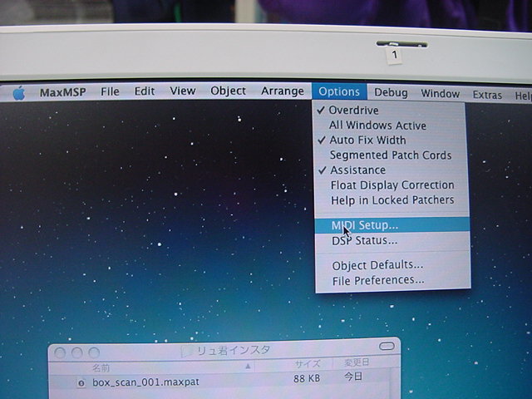Enable All Windows Active option
Viewport: 532px width, 399px height.
pos(390,126)
